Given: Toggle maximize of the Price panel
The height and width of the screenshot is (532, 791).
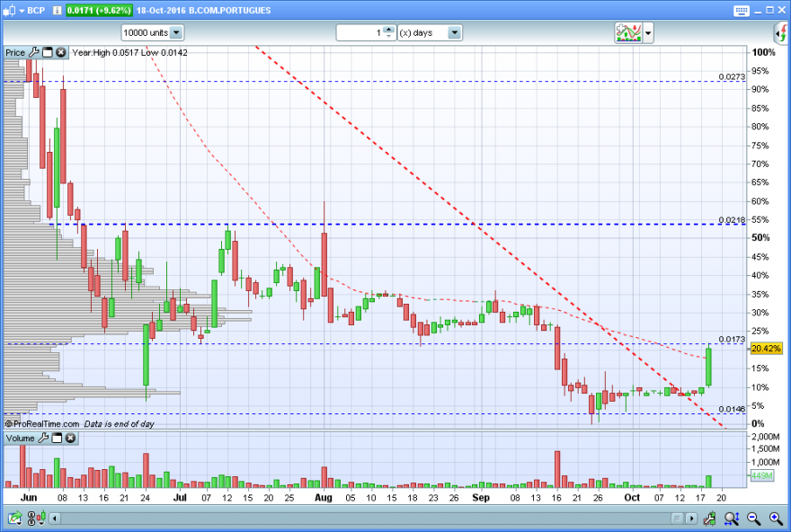Looking at the screenshot, I should pos(48,52).
